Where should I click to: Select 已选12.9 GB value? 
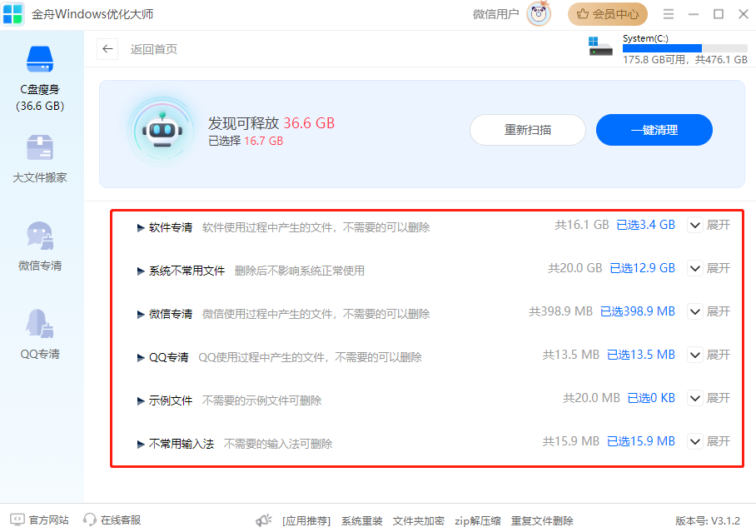[x=643, y=268]
